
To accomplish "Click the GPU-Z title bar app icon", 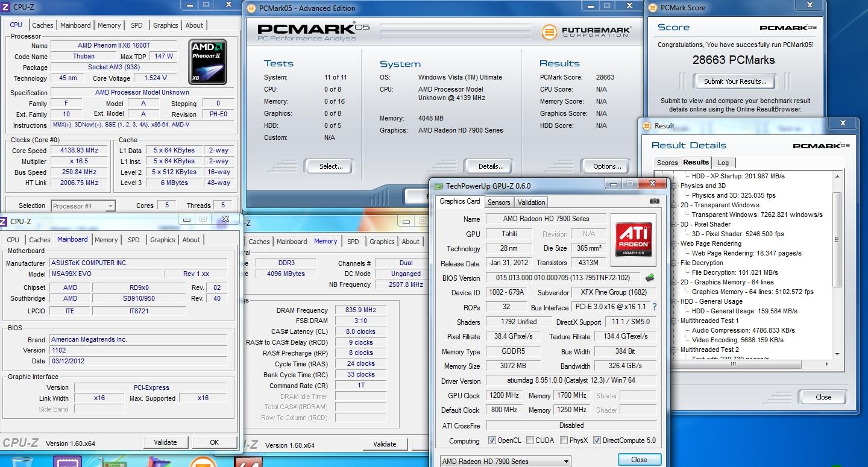I will [438, 186].
